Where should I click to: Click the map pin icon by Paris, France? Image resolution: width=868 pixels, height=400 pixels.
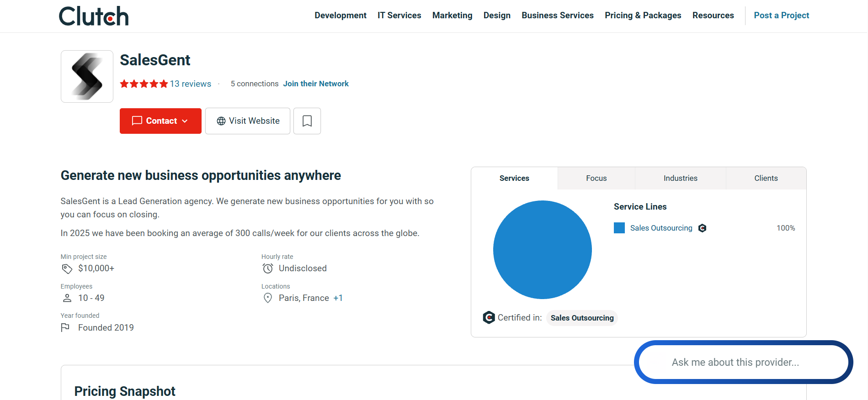268,298
